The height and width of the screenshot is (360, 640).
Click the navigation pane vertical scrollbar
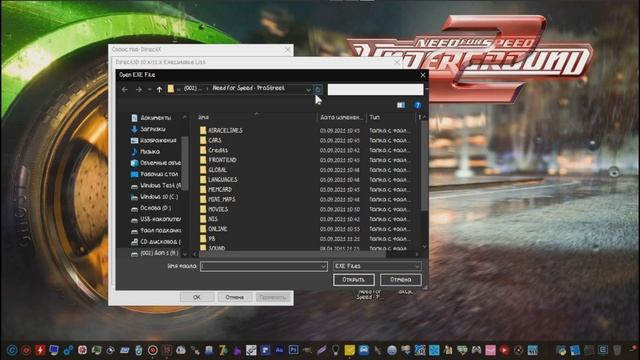(x=185, y=163)
